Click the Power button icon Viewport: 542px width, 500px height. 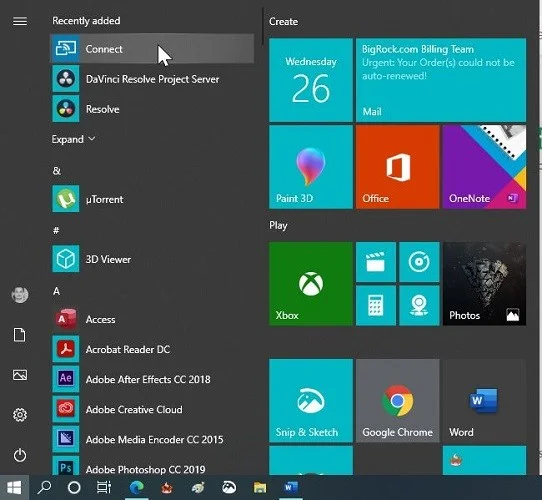20,455
